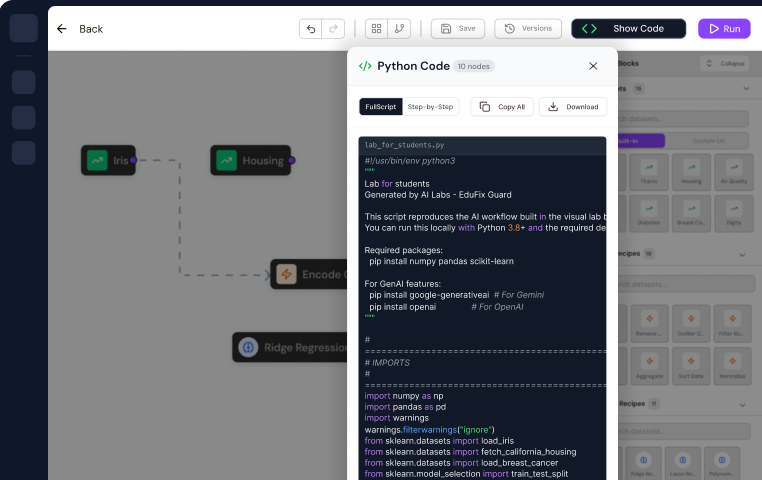Copy all the Python code
762x480 pixels.
click(502, 106)
